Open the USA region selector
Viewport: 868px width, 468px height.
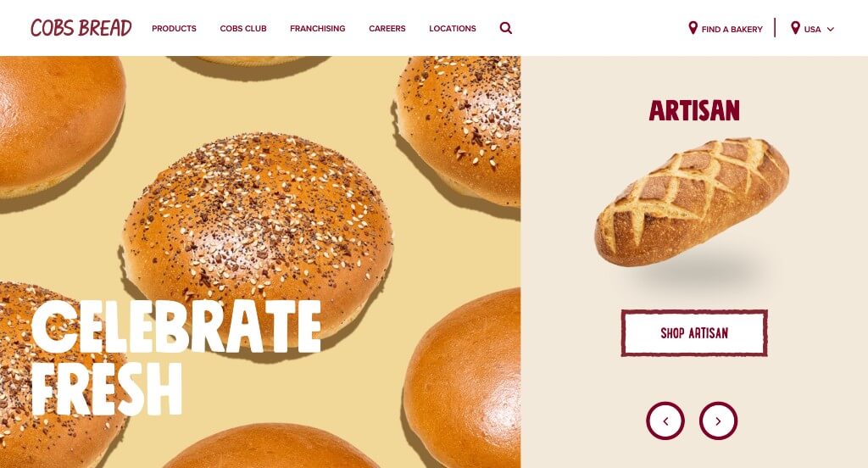812,29
